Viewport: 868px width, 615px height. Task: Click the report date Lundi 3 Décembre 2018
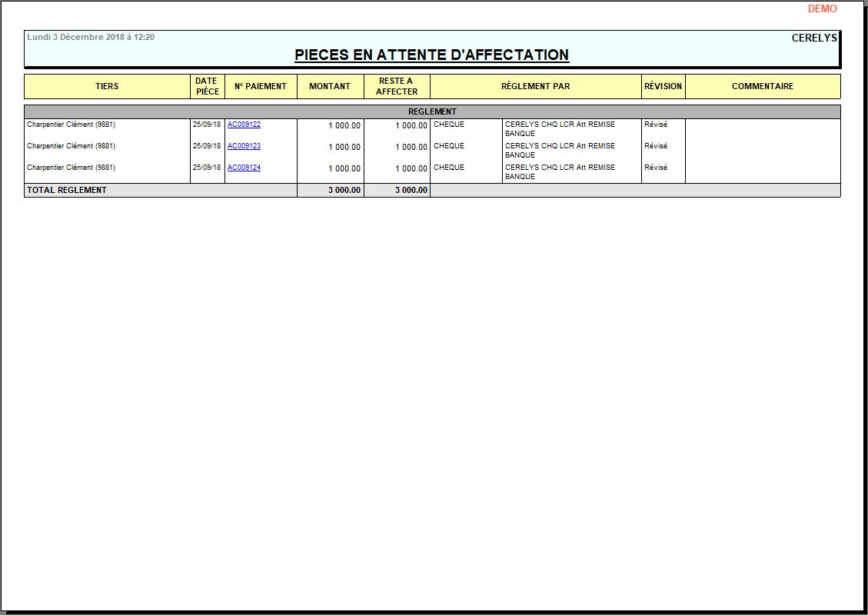click(x=91, y=37)
